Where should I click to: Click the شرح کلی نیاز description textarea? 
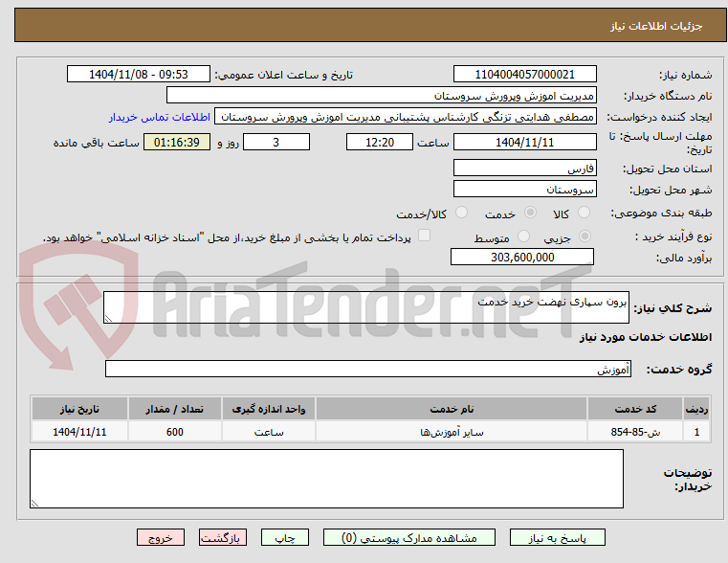point(366,307)
